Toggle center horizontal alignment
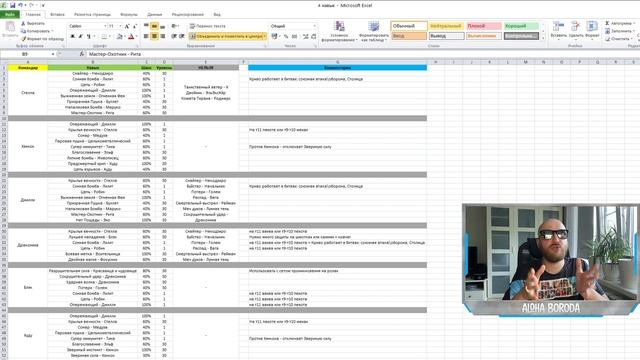 [x=154, y=36]
